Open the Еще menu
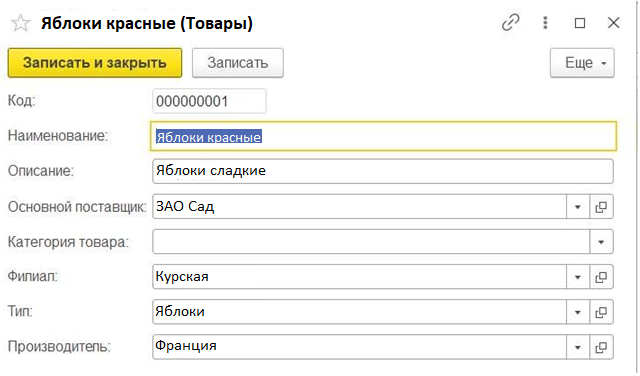 (582, 63)
